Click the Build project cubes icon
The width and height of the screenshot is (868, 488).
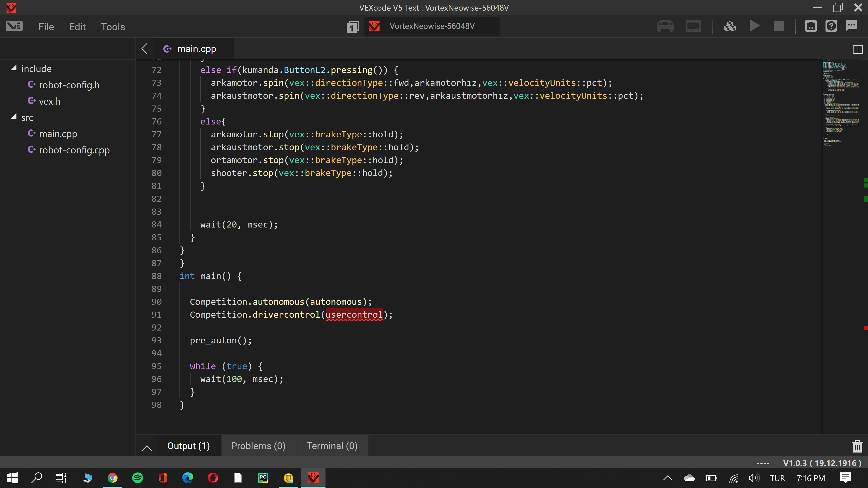[729, 26]
